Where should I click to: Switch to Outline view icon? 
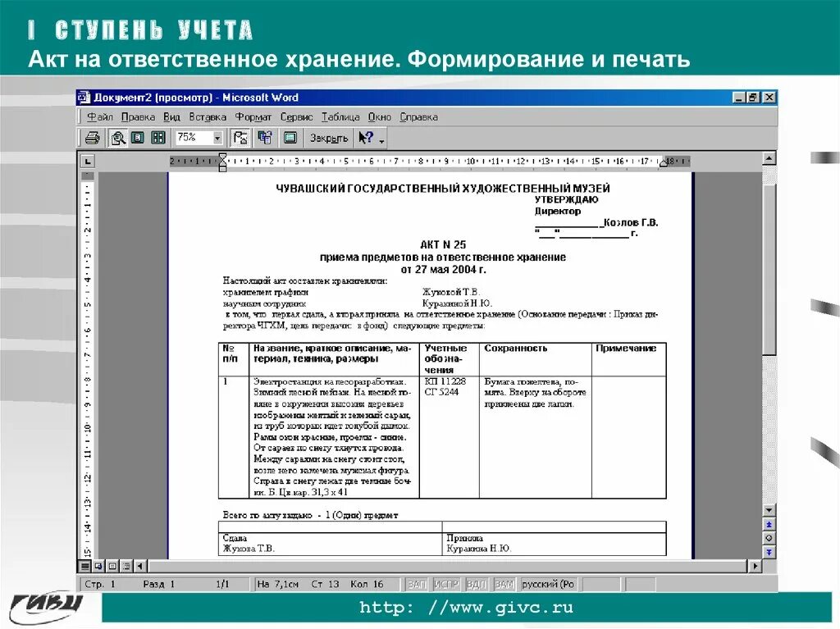click(126, 566)
